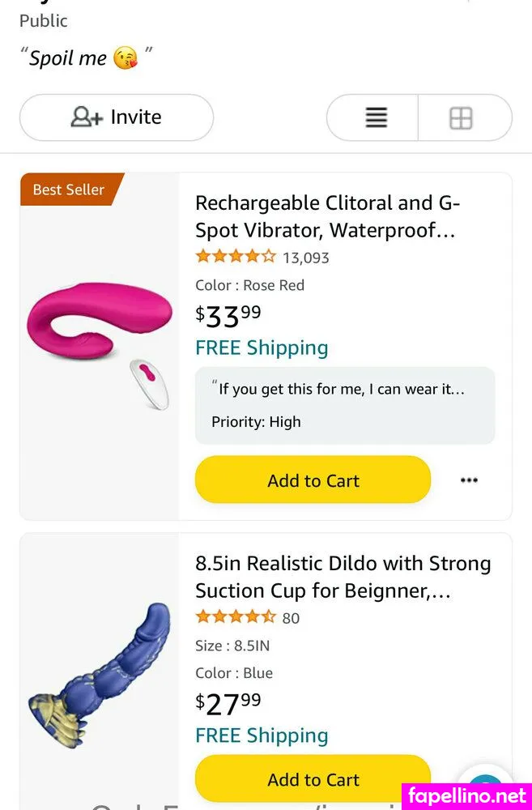Click the Invite button

coord(117,117)
